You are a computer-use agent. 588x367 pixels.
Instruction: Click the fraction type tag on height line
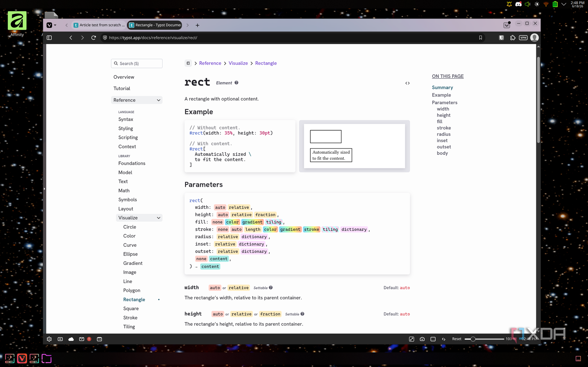265,215
